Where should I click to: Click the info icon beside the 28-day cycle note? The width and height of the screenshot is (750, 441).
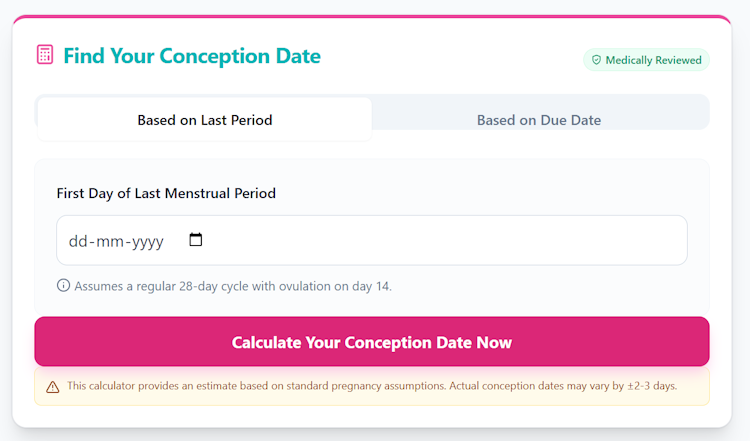coord(64,286)
